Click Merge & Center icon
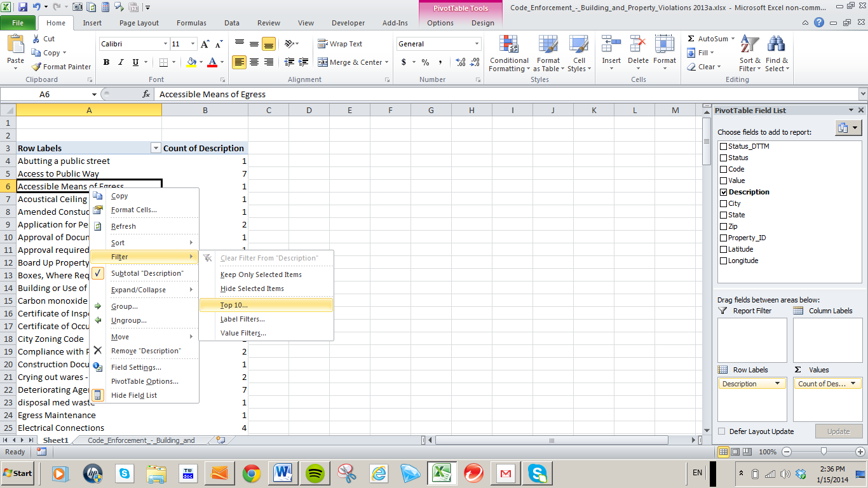Image resolution: width=868 pixels, height=488 pixels. click(322, 62)
